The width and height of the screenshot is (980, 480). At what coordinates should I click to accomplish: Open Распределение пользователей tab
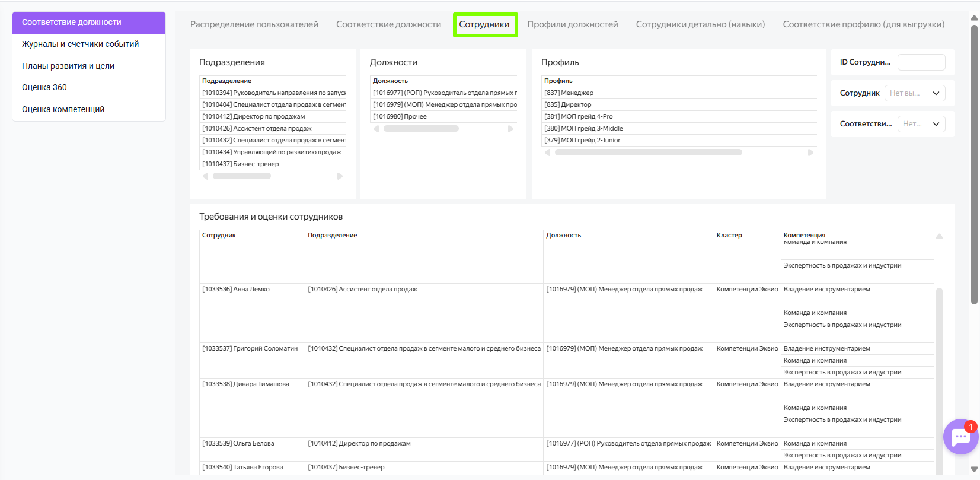tap(254, 24)
